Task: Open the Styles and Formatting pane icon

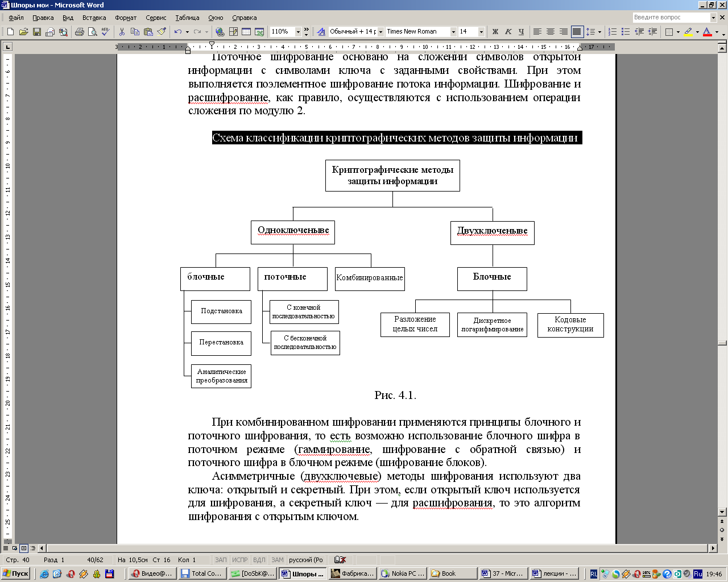Action: pyautogui.click(x=321, y=32)
